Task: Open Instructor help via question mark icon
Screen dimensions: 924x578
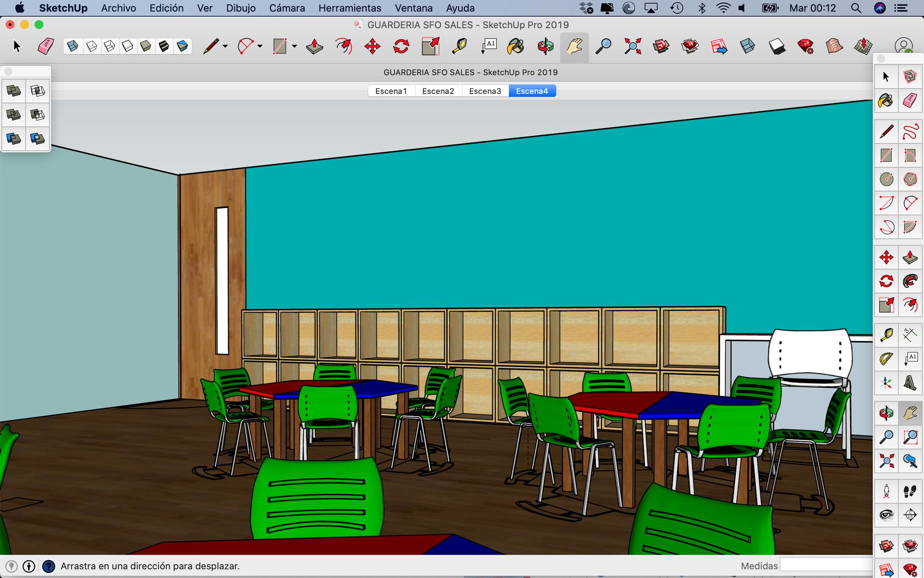Action: point(49,566)
